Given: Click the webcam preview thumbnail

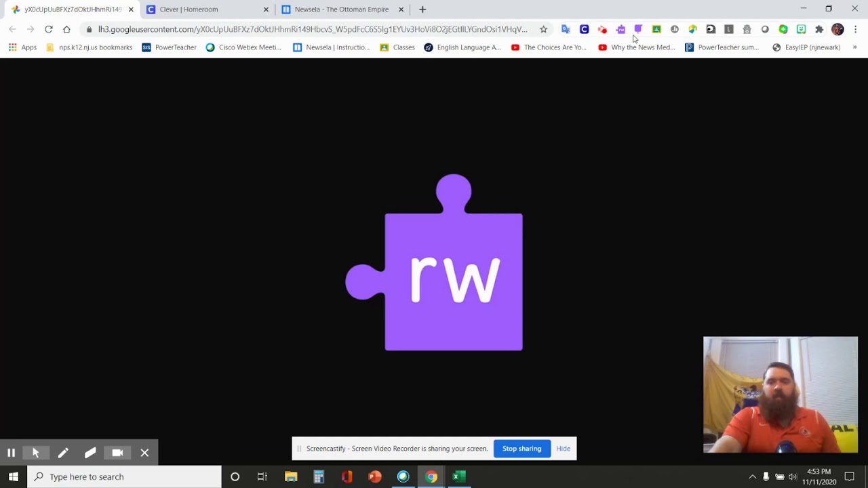Looking at the screenshot, I should [781, 394].
